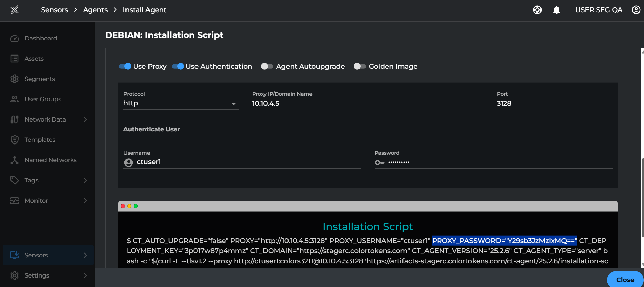The image size is (644, 287).
Task: Go to the Agents breadcrumb
Action: (95, 10)
